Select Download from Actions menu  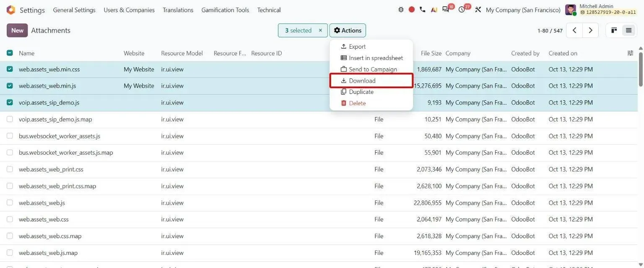[x=371, y=81]
